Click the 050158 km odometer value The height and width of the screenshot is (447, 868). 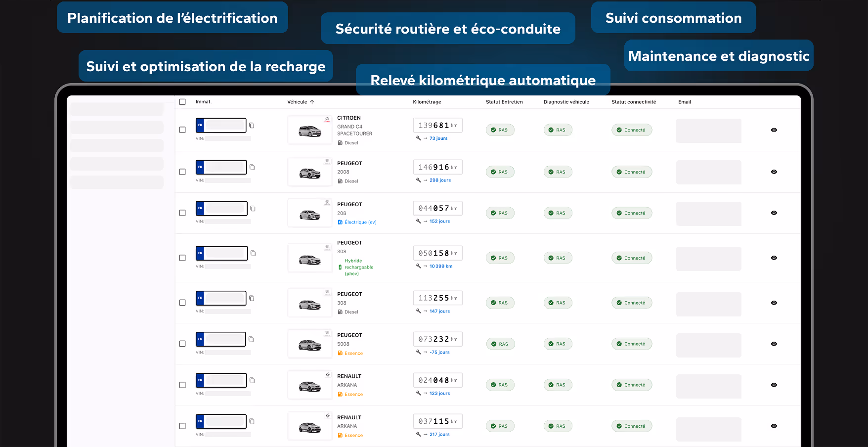[x=437, y=253]
